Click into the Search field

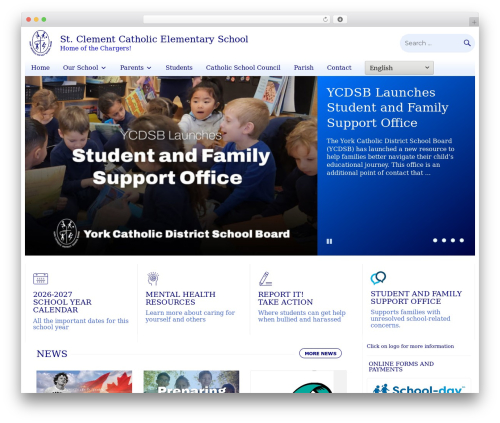[x=430, y=43]
